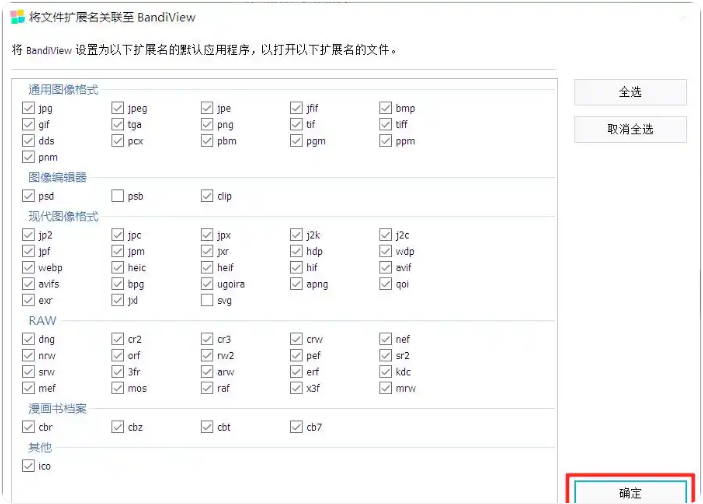Uncheck the dng RAW checkbox
Viewport: 703px width, 504px height.
pos(28,339)
